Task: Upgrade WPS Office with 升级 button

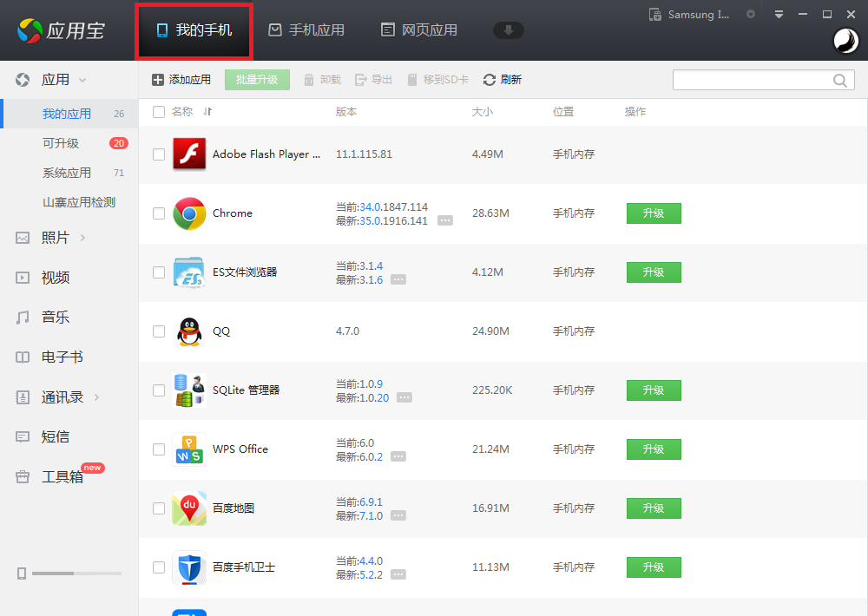Action: pos(654,449)
